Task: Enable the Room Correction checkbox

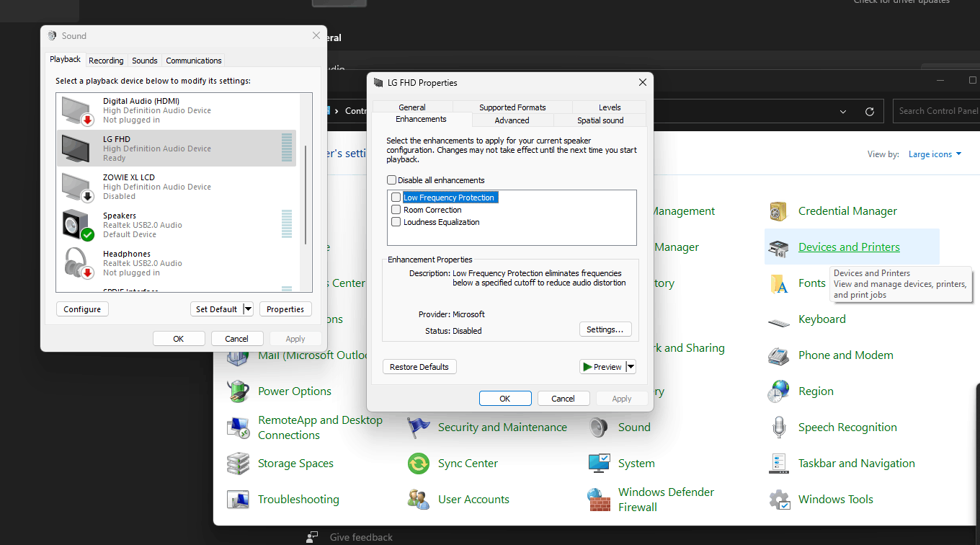Action: 396,210
